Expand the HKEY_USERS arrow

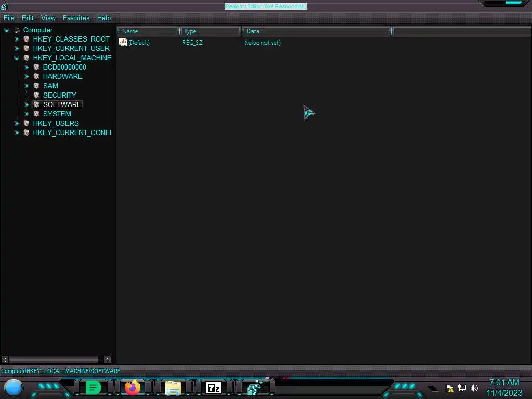pyautogui.click(x=16, y=123)
